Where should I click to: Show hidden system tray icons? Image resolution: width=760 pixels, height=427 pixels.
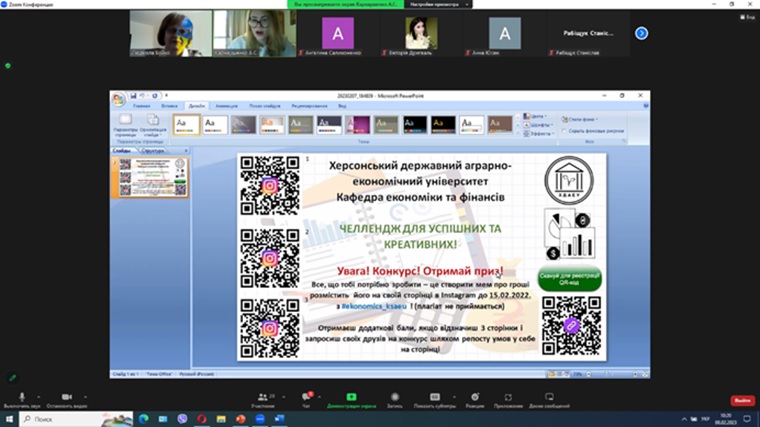tap(684, 419)
